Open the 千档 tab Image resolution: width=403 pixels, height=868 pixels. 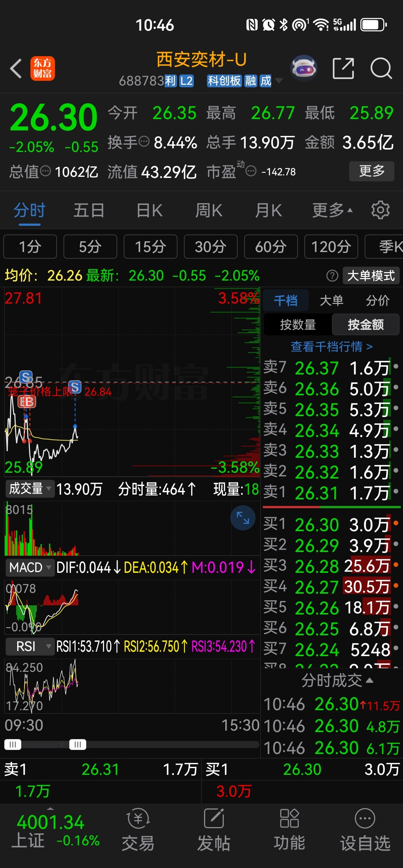tap(285, 300)
